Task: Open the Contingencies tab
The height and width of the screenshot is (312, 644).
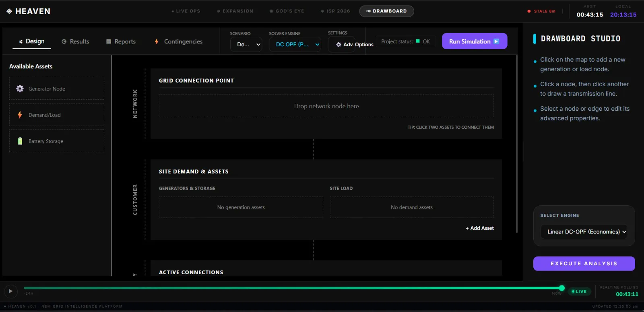Action: (178, 41)
